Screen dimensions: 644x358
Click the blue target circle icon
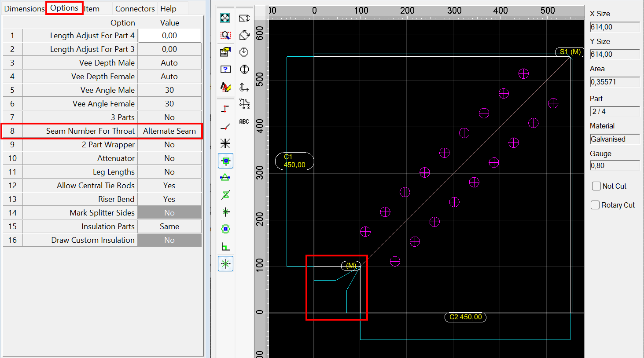[225, 229]
